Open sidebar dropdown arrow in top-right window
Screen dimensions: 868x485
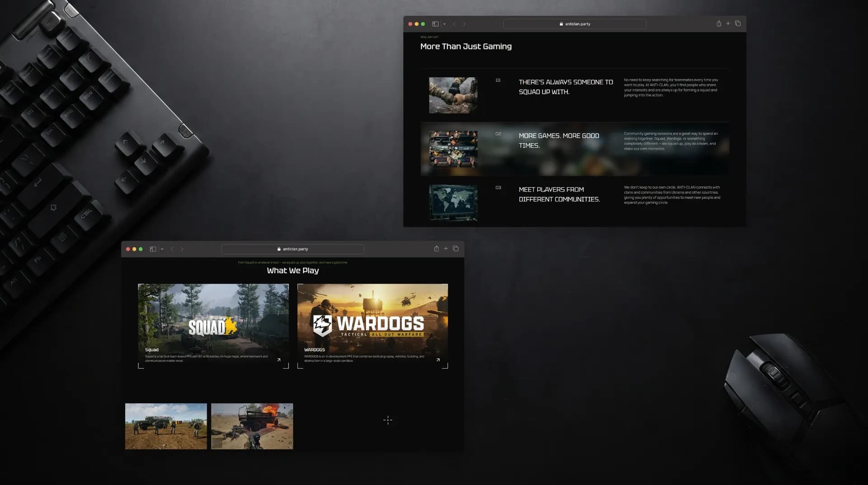pos(444,24)
